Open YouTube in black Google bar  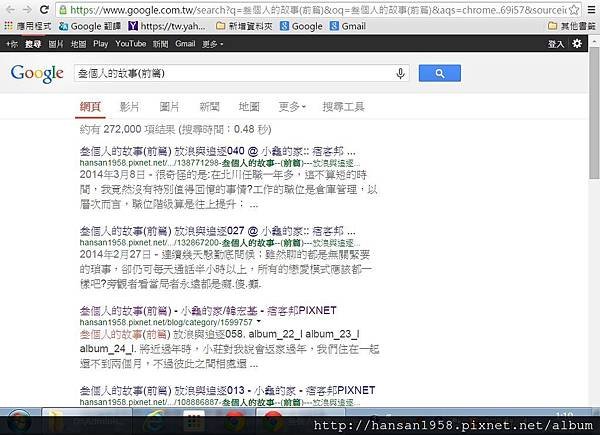pos(131,44)
